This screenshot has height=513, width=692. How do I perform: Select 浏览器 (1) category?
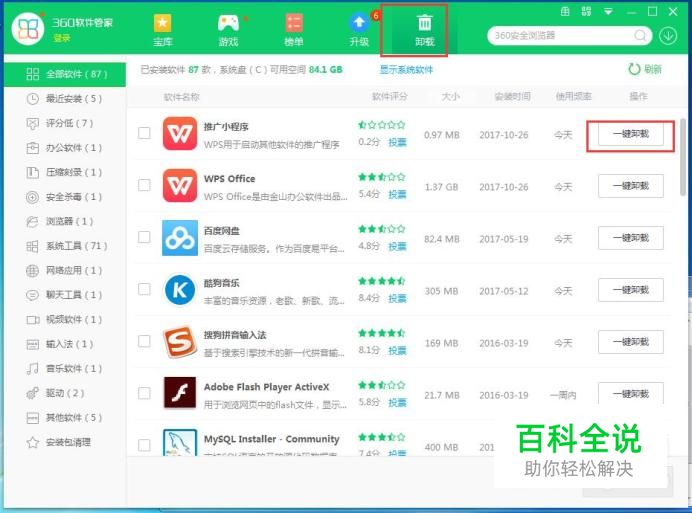click(x=65, y=221)
